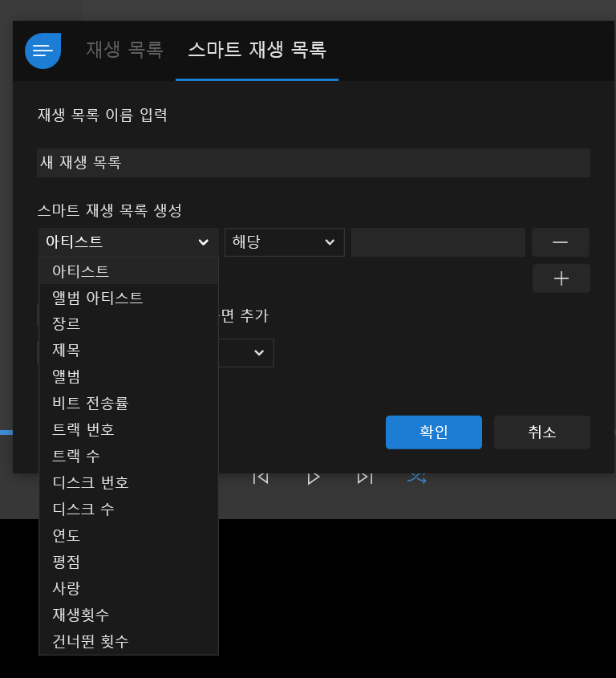Choose 트랙 번호 from the list
Image resolution: width=616 pixels, height=678 pixels.
point(128,429)
